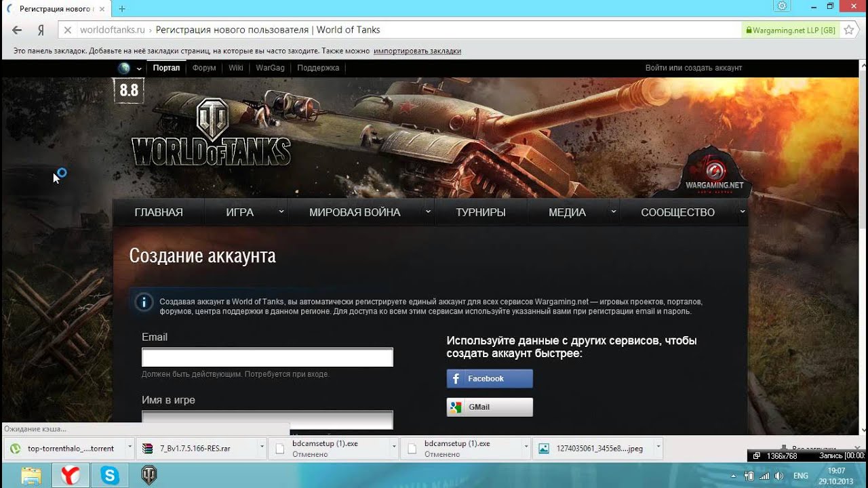Click the volume speaker tray icon

tap(781, 476)
